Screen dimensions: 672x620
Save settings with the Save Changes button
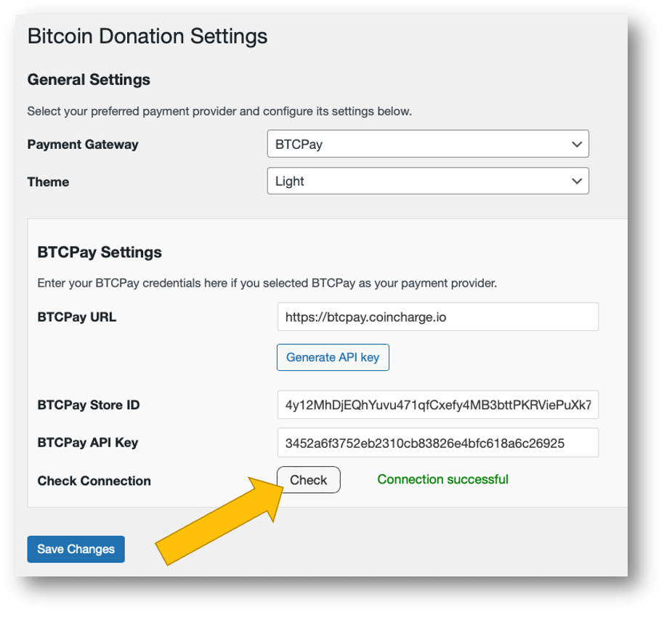click(x=76, y=549)
